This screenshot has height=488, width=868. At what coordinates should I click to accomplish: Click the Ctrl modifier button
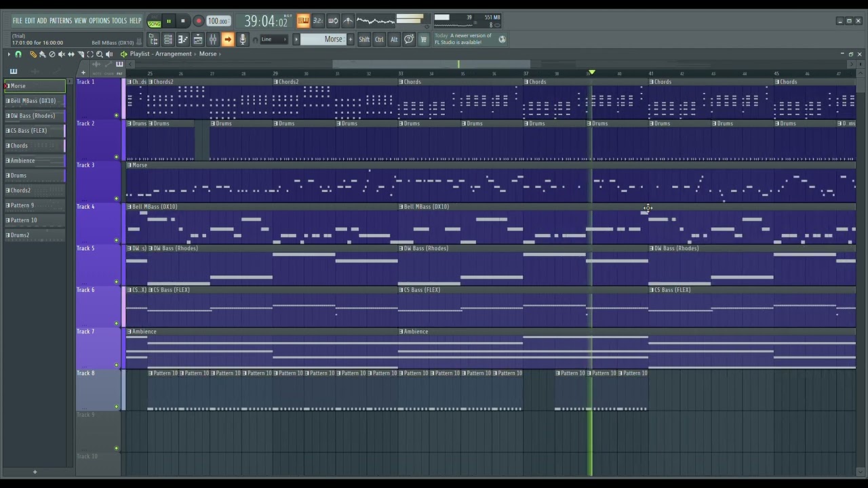(379, 39)
